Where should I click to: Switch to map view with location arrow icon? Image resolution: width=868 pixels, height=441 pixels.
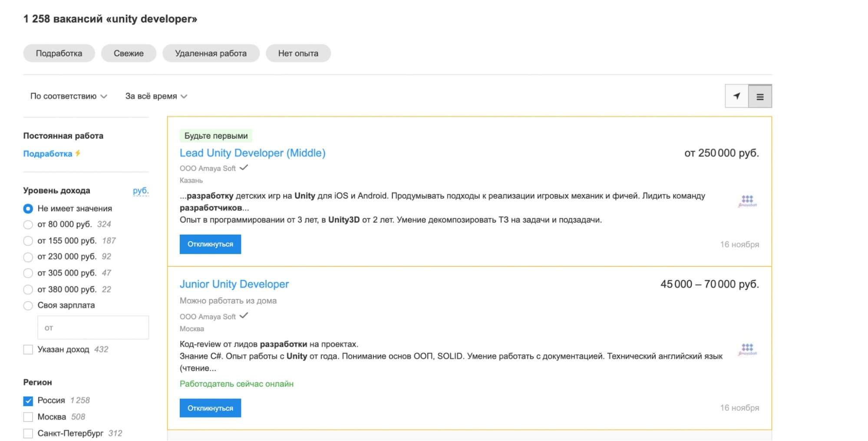pos(736,96)
